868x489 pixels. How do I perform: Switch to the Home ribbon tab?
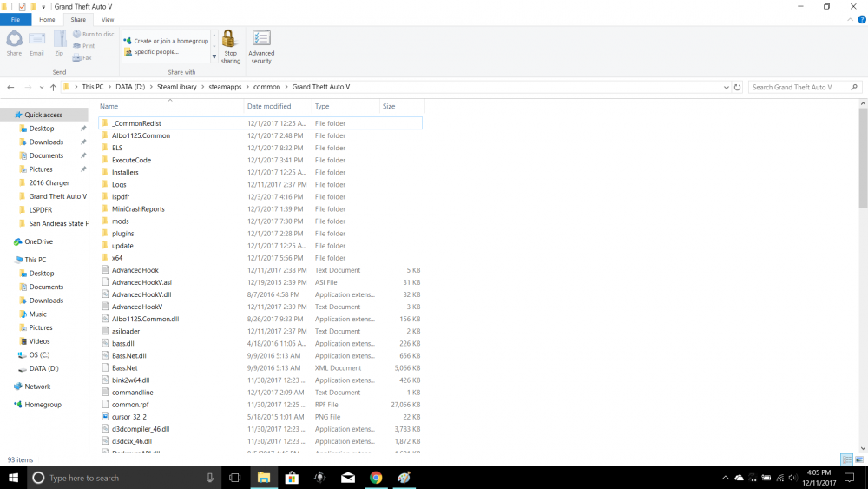coord(47,19)
